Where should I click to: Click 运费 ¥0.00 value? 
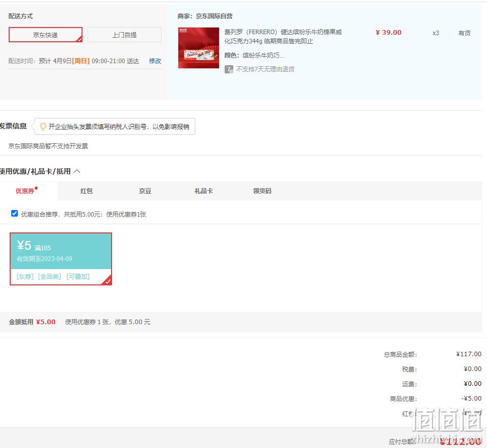[x=472, y=384]
